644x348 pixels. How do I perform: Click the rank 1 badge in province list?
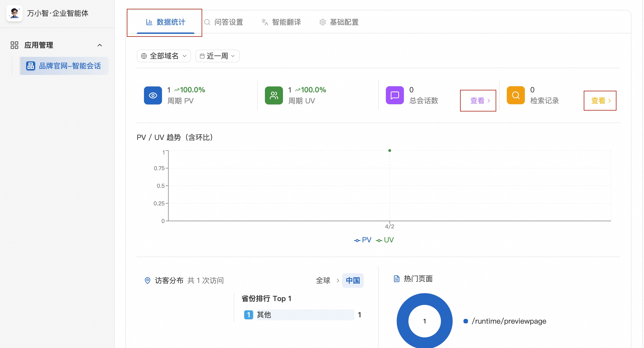(248, 315)
